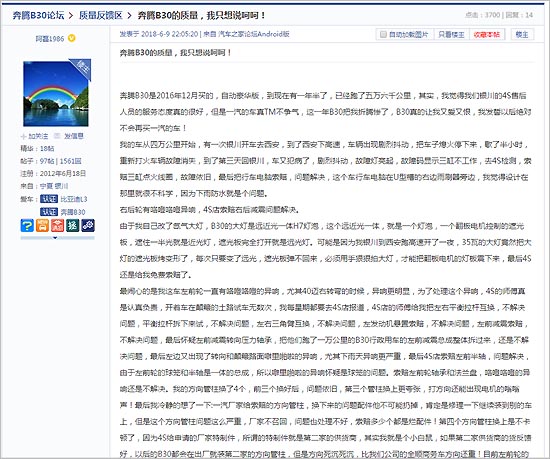The width and height of the screenshot is (550, 459).
Task: Open the 质量反馈区 breadcrumb link
Action: click(100, 15)
